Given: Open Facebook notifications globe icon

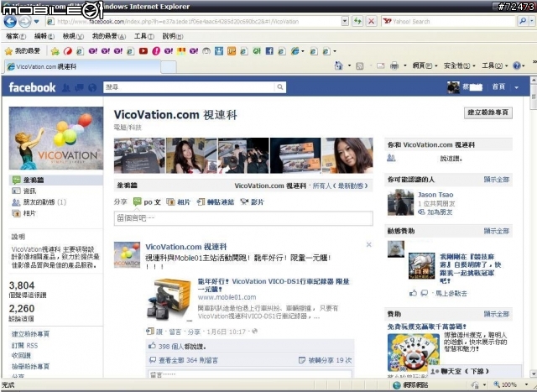Looking at the screenshot, I should (x=92, y=88).
